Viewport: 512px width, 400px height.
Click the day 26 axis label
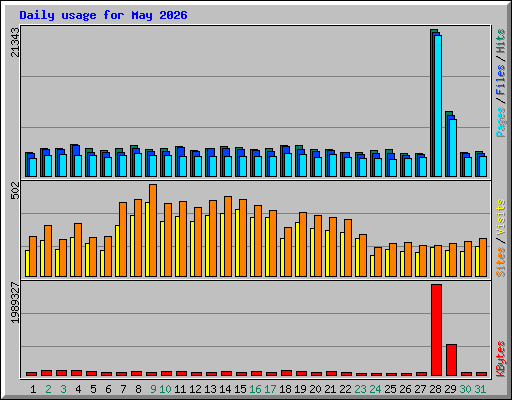405,389
